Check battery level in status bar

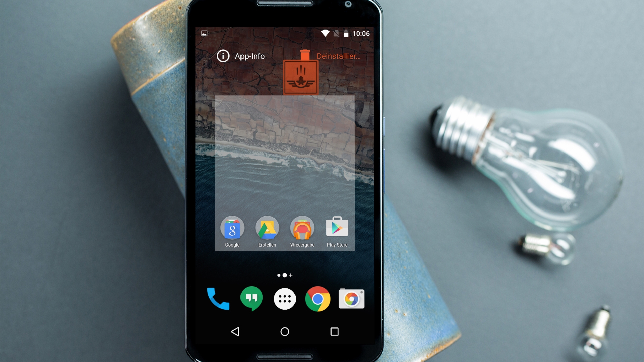click(347, 33)
